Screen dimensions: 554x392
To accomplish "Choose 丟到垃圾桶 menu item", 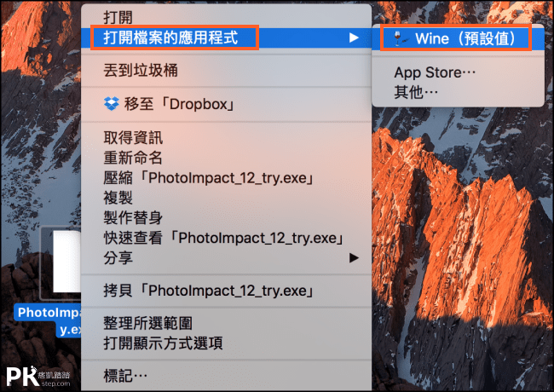I will click(226, 70).
